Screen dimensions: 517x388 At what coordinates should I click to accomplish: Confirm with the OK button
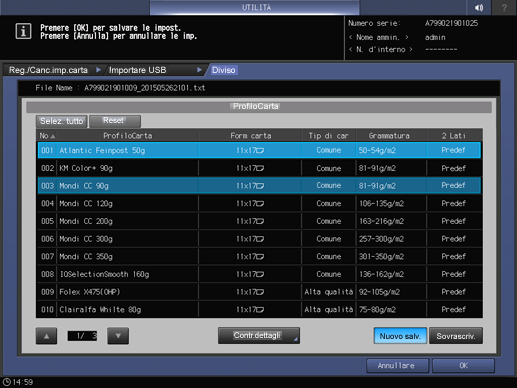click(x=463, y=366)
